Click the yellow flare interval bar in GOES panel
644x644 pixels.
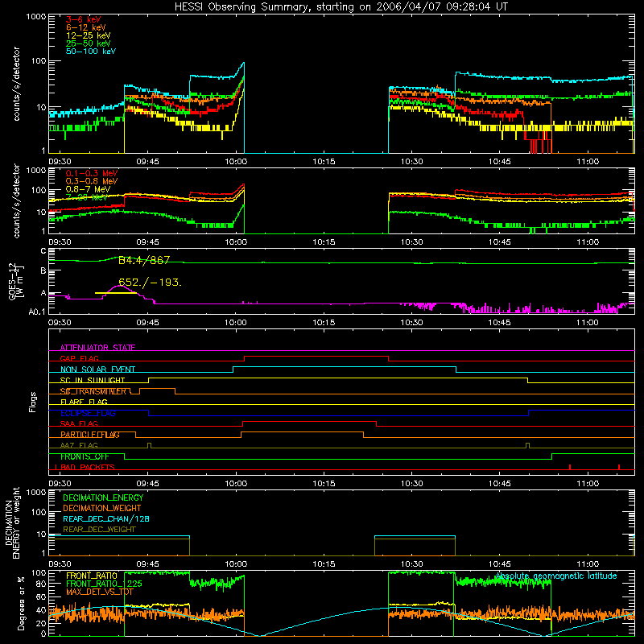pos(116,293)
